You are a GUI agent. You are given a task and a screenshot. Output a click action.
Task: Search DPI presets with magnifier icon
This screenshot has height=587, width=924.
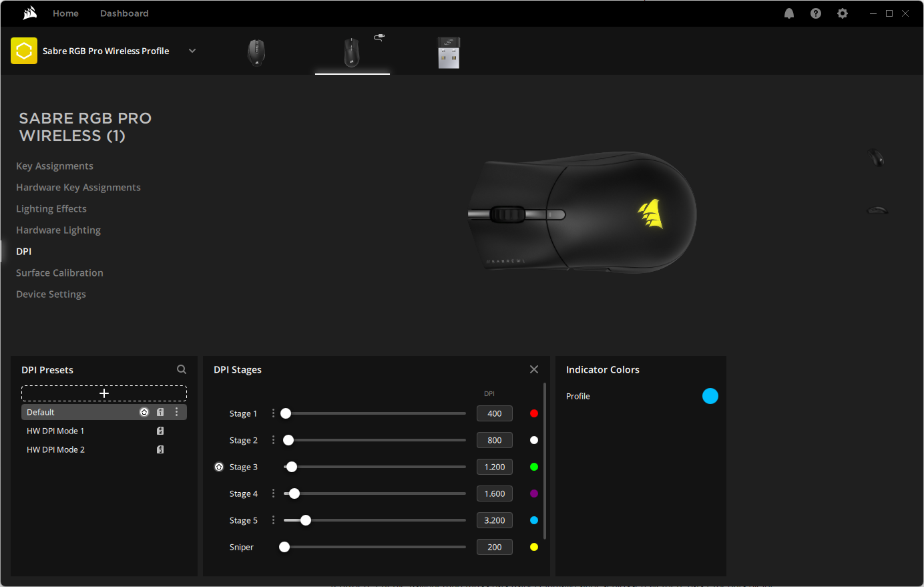(182, 369)
